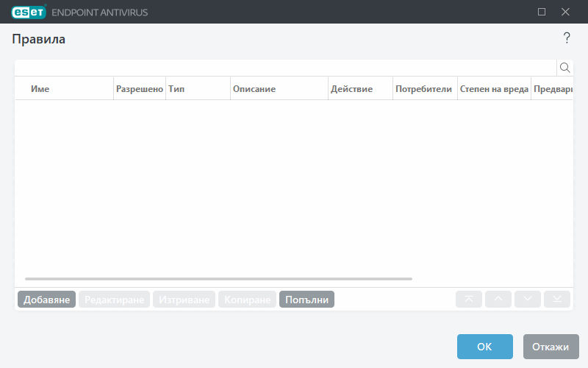This screenshot has height=368, width=588.
Task: Click the Изтриване button
Action: [x=184, y=300]
